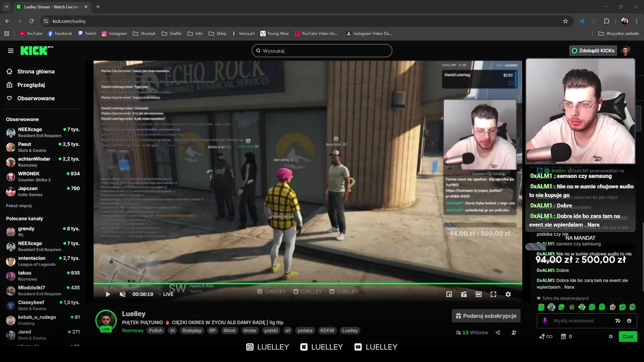644x362 pixels.
Task: Toggle theater mode in player controls
Action: [x=478, y=294]
